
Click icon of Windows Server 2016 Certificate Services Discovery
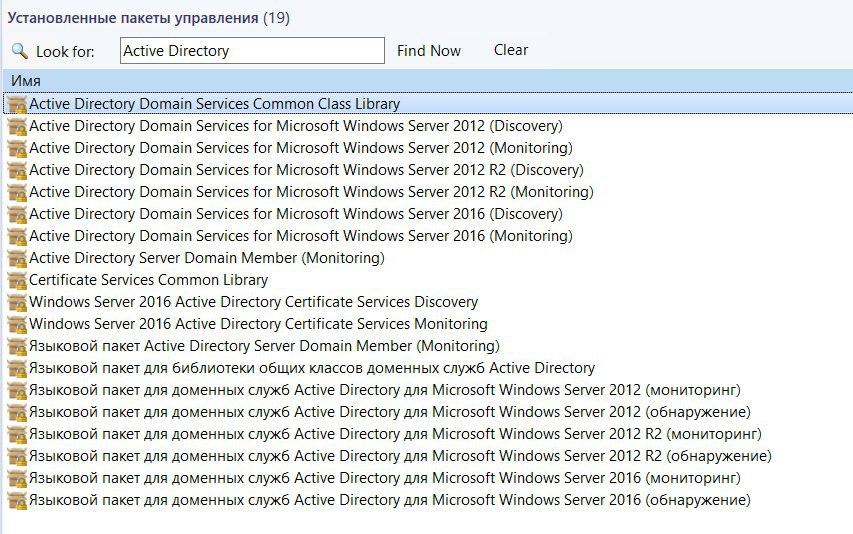17,302
